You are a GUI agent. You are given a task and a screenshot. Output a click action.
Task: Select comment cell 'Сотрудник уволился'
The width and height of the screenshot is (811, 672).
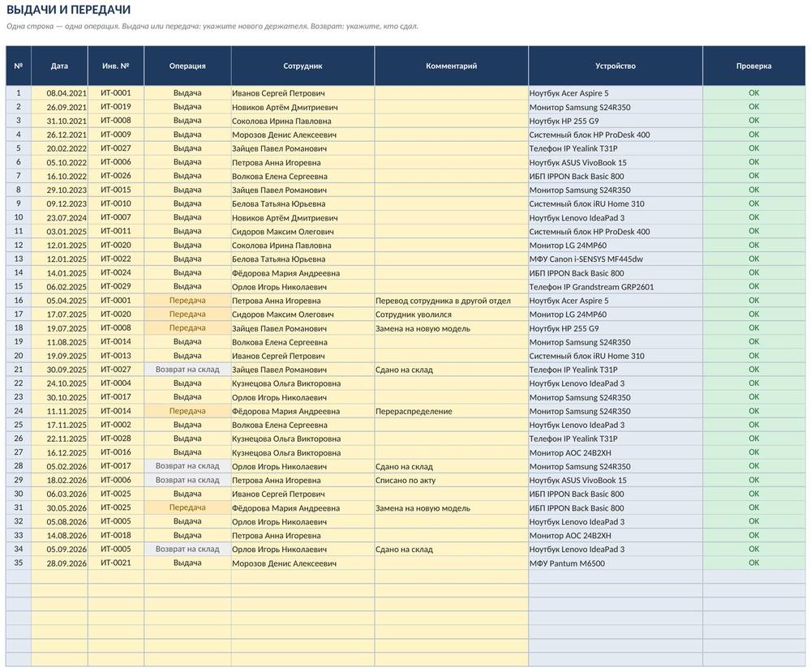(x=451, y=315)
